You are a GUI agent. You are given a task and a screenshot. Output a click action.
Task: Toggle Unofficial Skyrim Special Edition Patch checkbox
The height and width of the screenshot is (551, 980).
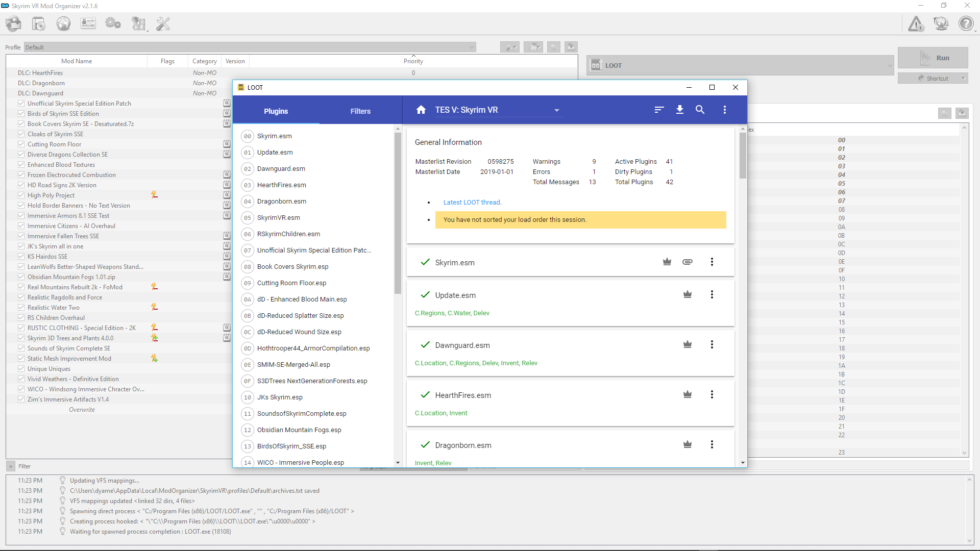tap(21, 103)
